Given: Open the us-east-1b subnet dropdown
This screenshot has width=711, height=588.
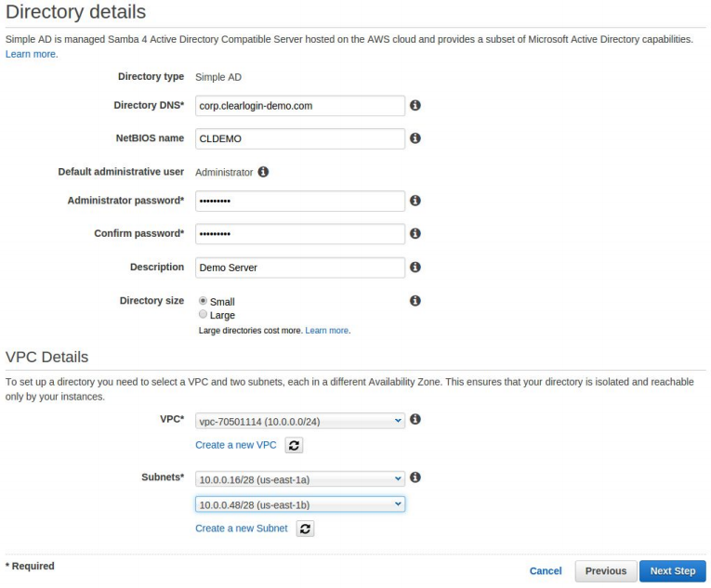Looking at the screenshot, I should [x=300, y=503].
